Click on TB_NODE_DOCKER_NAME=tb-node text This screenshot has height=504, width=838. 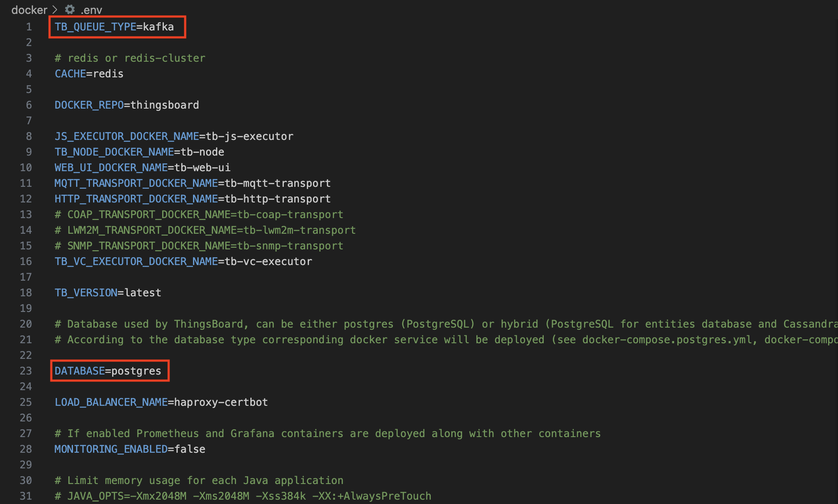coord(139,152)
